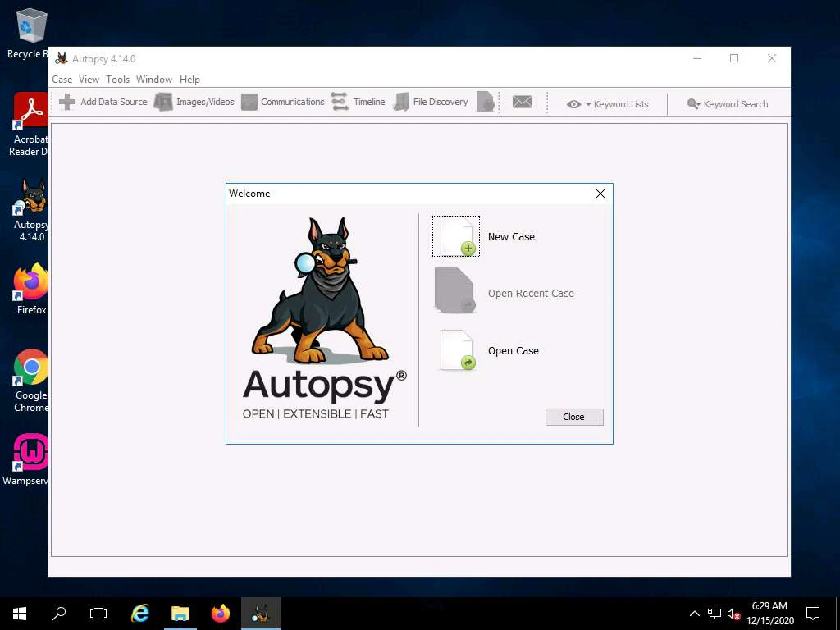Select the New Case label
Screen dimensions: 840x630
coord(511,237)
